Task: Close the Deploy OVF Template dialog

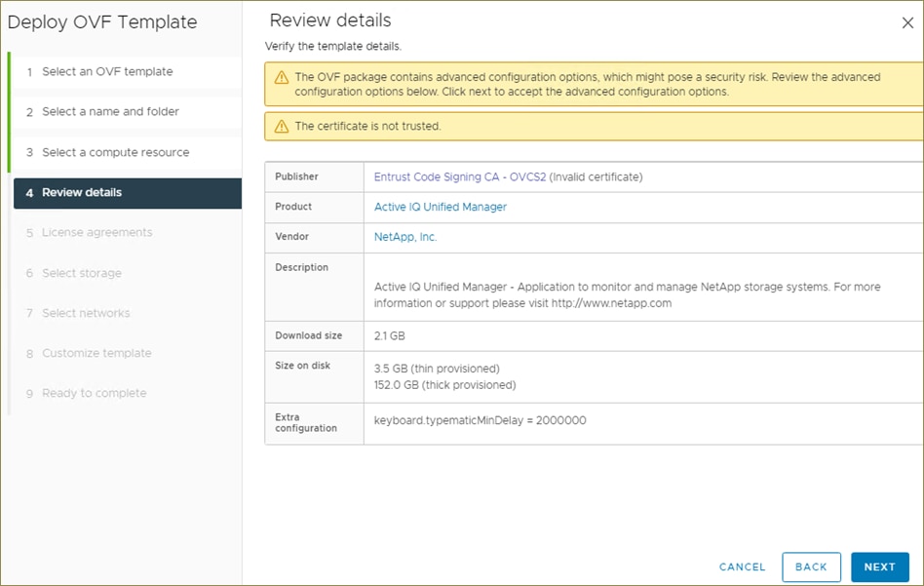Action: (907, 23)
